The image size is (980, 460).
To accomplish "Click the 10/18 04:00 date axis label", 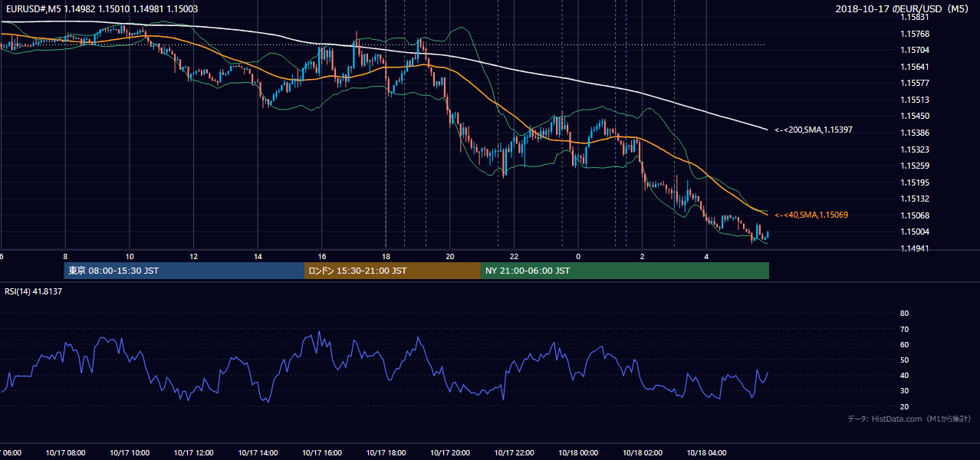I will pos(706,452).
